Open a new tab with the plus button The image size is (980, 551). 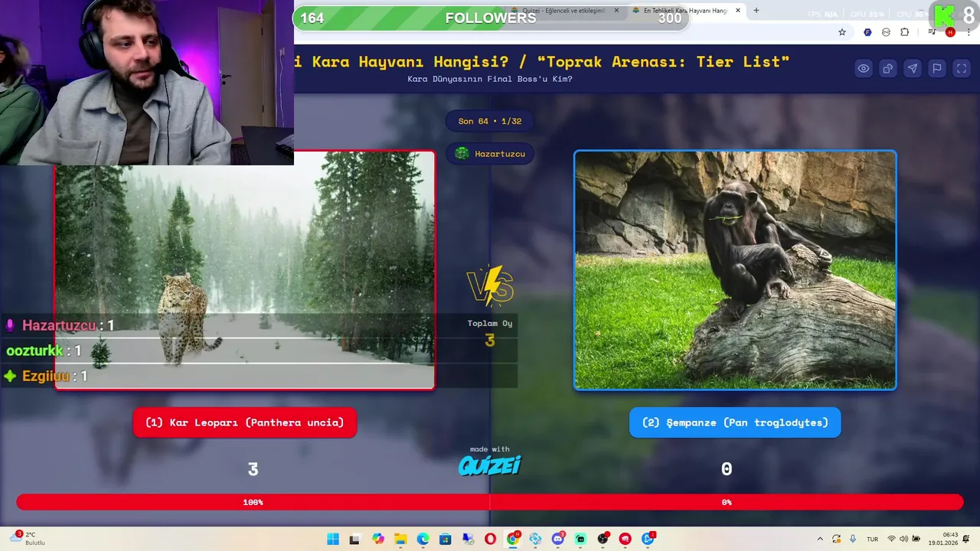coord(756,11)
